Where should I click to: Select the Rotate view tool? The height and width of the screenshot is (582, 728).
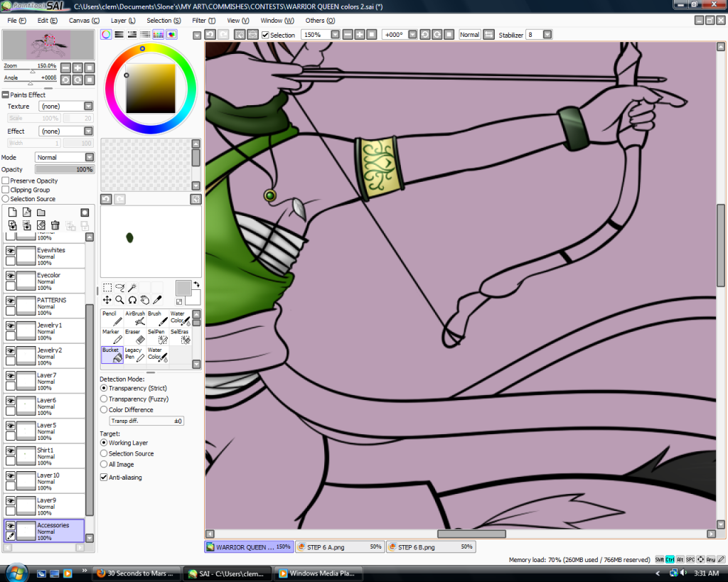[x=132, y=301]
